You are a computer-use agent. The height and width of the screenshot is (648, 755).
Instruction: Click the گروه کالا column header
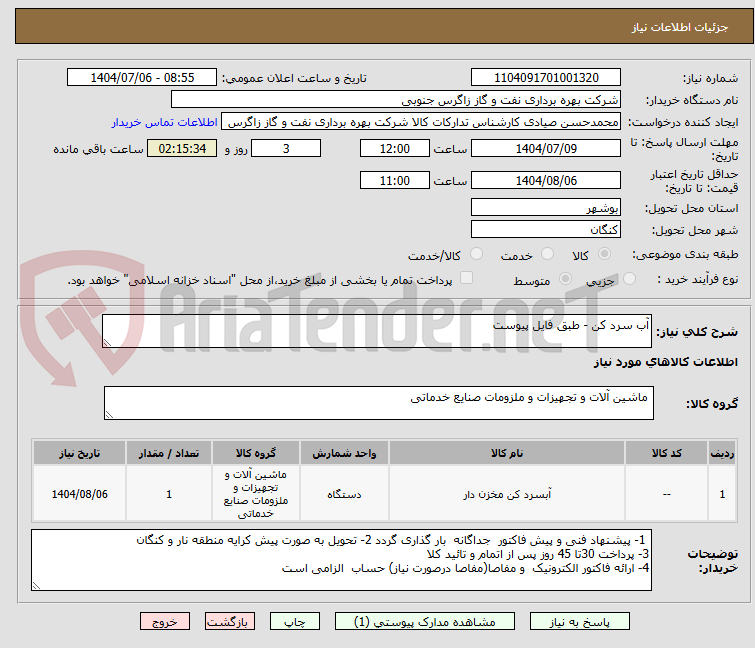256,453
